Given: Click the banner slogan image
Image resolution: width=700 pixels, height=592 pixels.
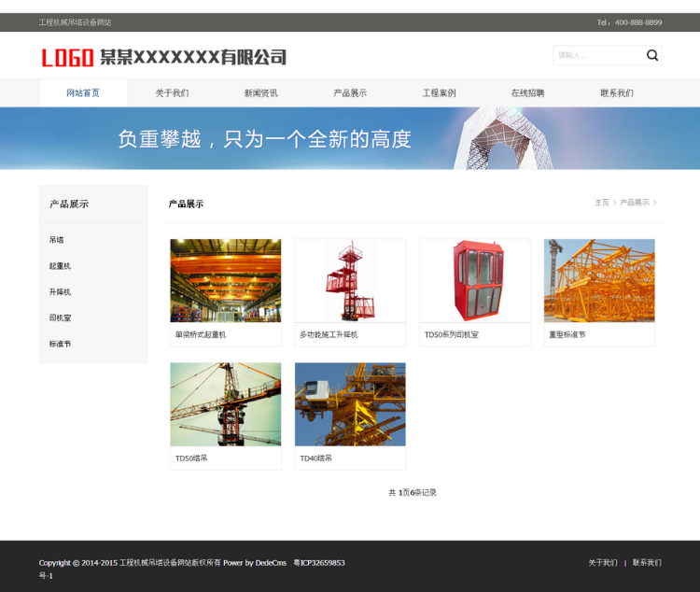Looking at the screenshot, I should [350, 138].
